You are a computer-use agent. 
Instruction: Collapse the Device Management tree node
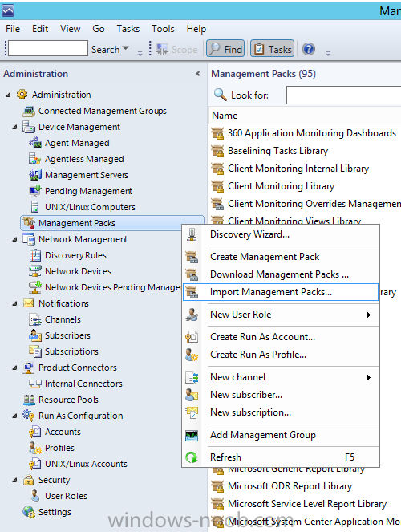(x=14, y=128)
